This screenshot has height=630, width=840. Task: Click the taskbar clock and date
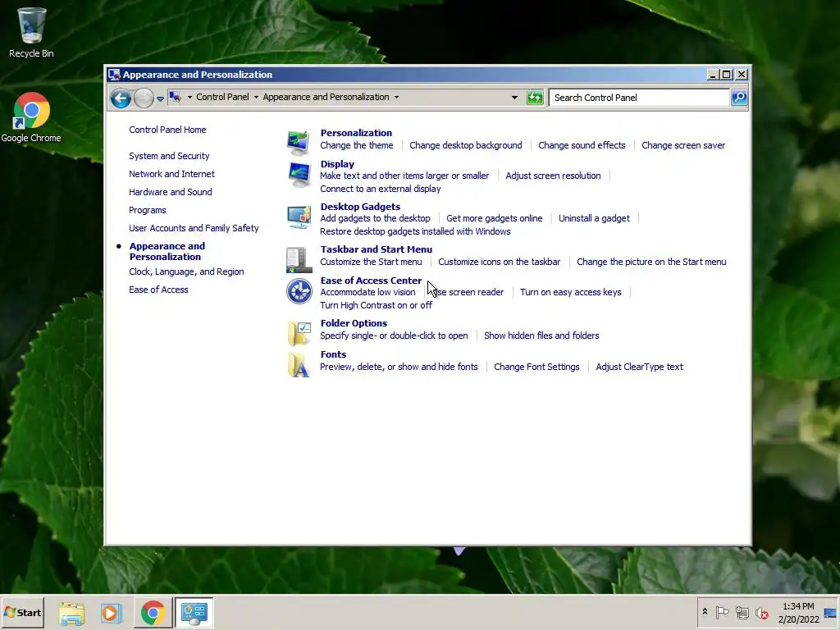point(798,613)
